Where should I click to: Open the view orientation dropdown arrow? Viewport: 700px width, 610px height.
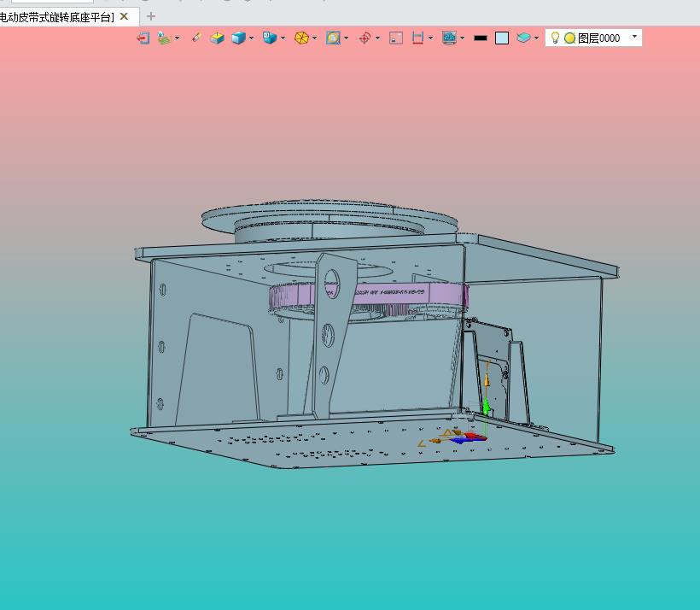pyautogui.click(x=283, y=38)
